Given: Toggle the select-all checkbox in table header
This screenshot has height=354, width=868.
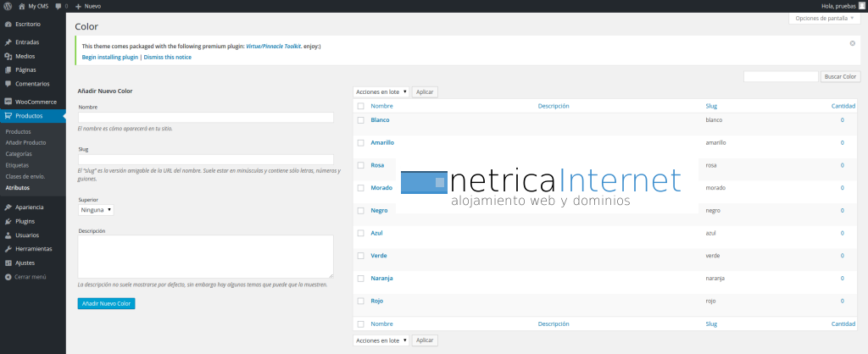Looking at the screenshot, I should click(361, 106).
